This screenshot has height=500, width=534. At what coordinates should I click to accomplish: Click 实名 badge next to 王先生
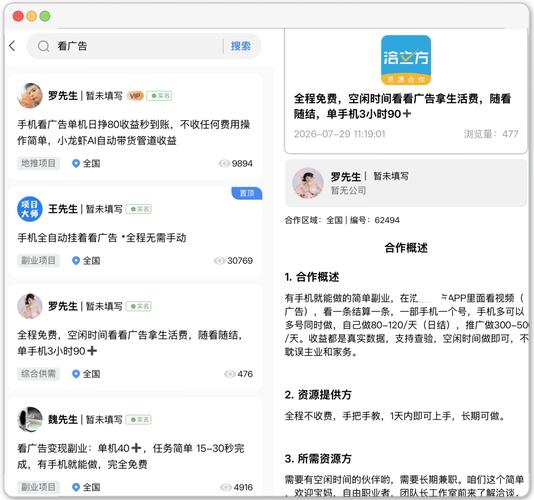point(139,209)
